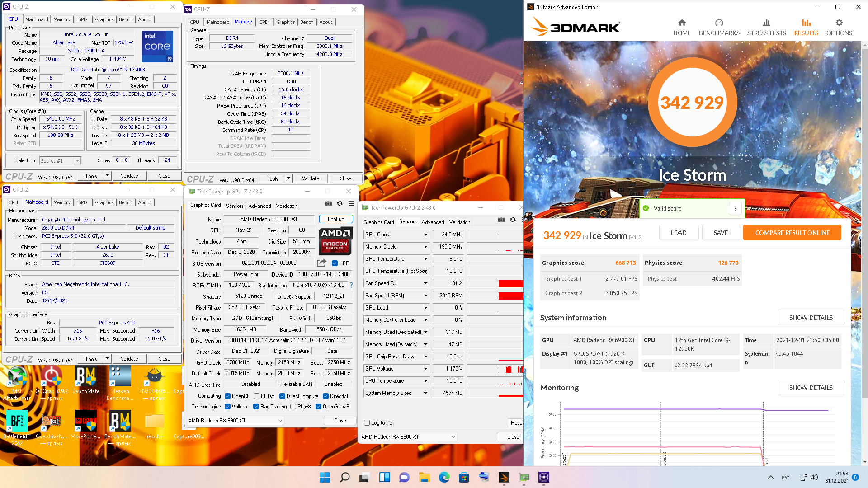Click GPU-Z refresh icon in Graphics Card window
The height and width of the screenshot is (488, 868).
pos(340,203)
